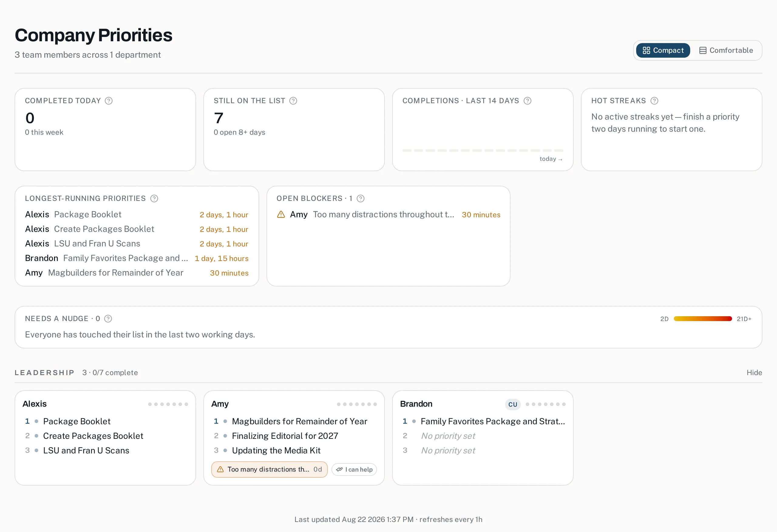Screen dimensions: 777x532
Task: Open help icon next to Still on the List
Action: 293,101
